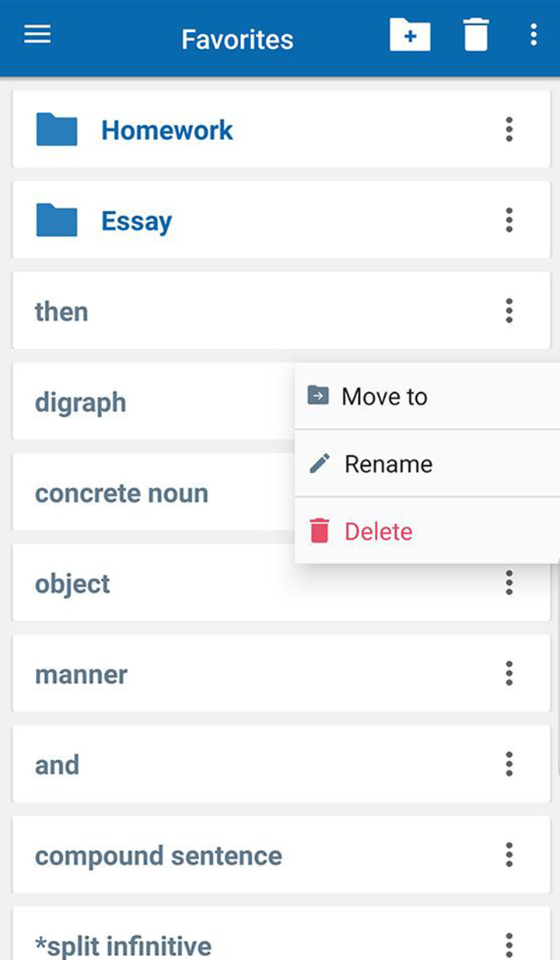Image resolution: width=560 pixels, height=960 pixels.
Task: Open the Homework folder
Action: pyautogui.click(x=167, y=130)
